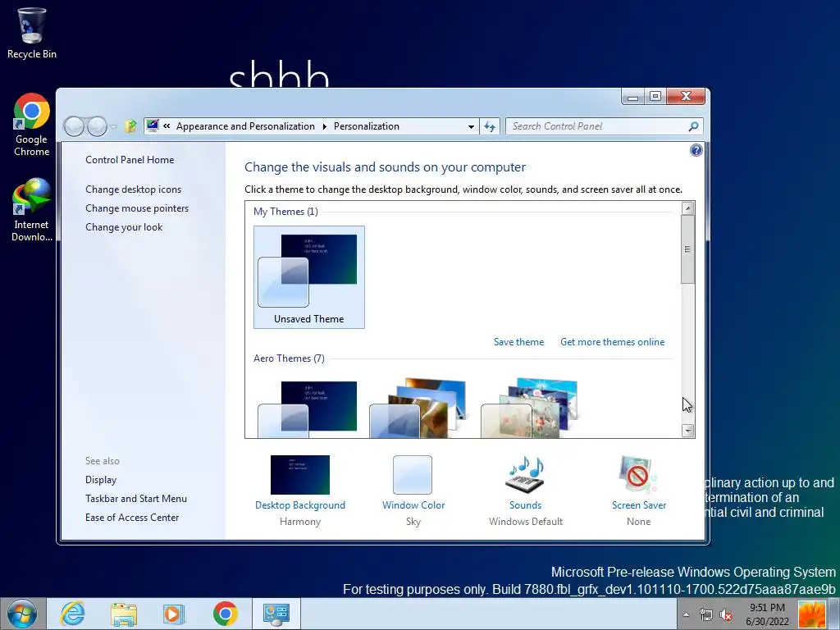Viewport: 840px width, 630px height.
Task: Minimize the Personalization window
Action: 632,97
